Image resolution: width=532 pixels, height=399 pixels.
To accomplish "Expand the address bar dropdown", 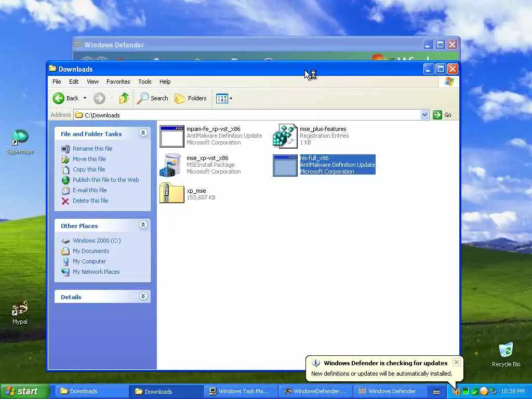I will [424, 115].
